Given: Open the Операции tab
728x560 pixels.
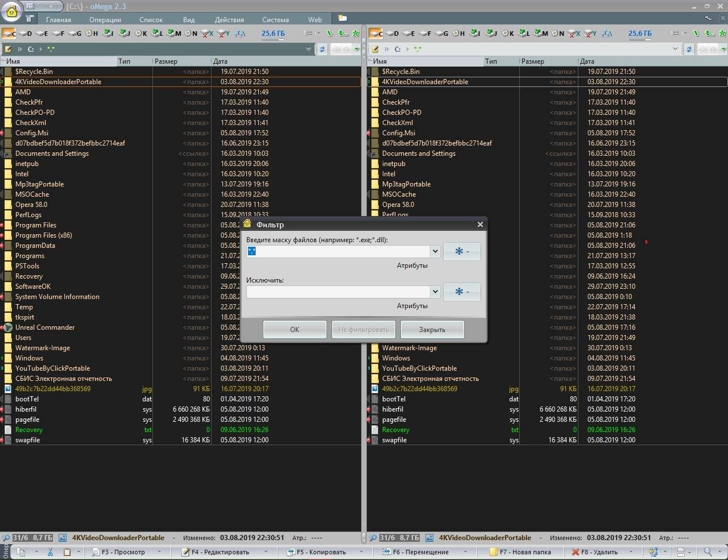Looking at the screenshot, I should [105, 19].
